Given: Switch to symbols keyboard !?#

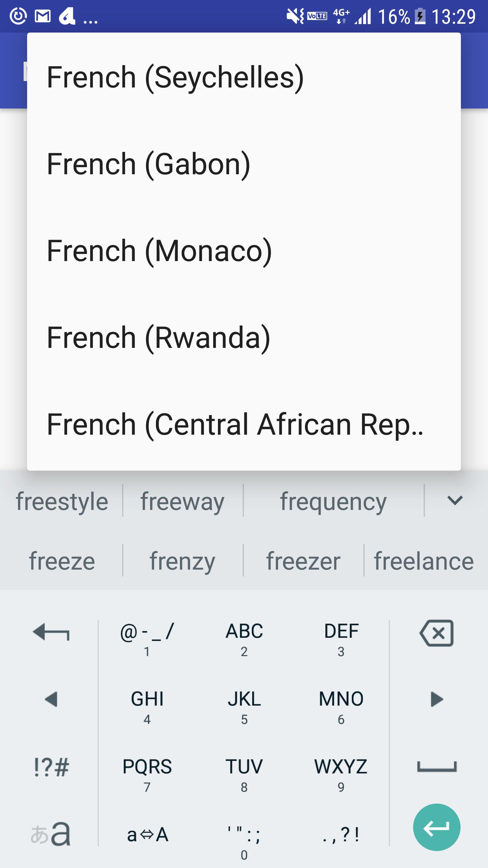Looking at the screenshot, I should [51, 767].
